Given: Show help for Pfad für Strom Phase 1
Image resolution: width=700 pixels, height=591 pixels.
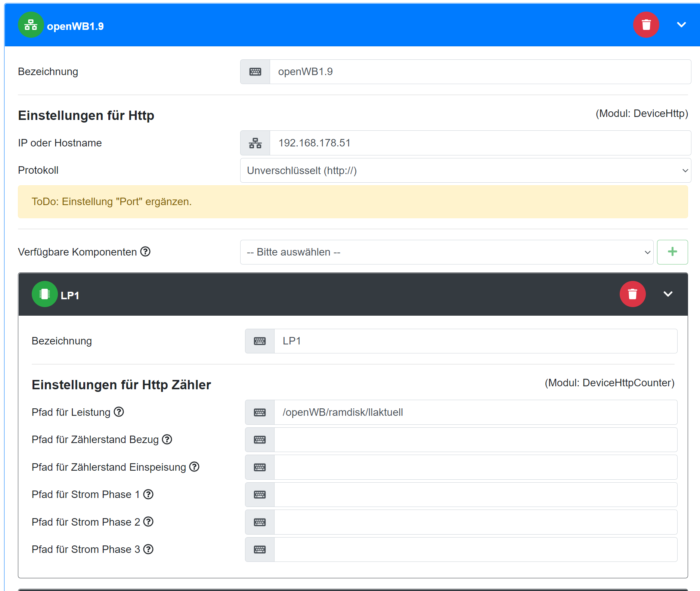Looking at the screenshot, I should pyautogui.click(x=148, y=494).
